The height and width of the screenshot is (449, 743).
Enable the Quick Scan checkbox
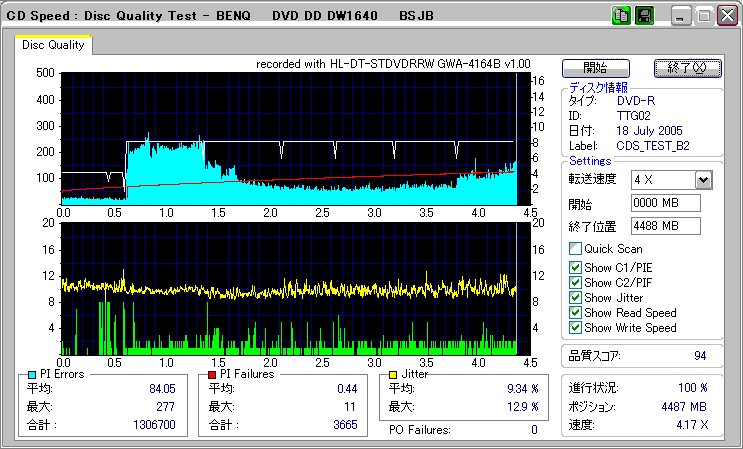point(575,249)
